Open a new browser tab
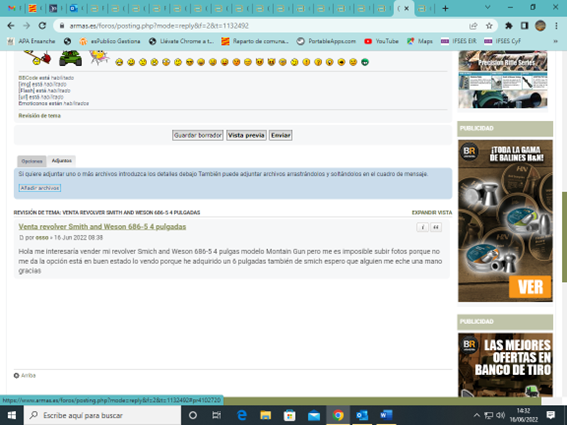The image size is (567, 425). 445,8
